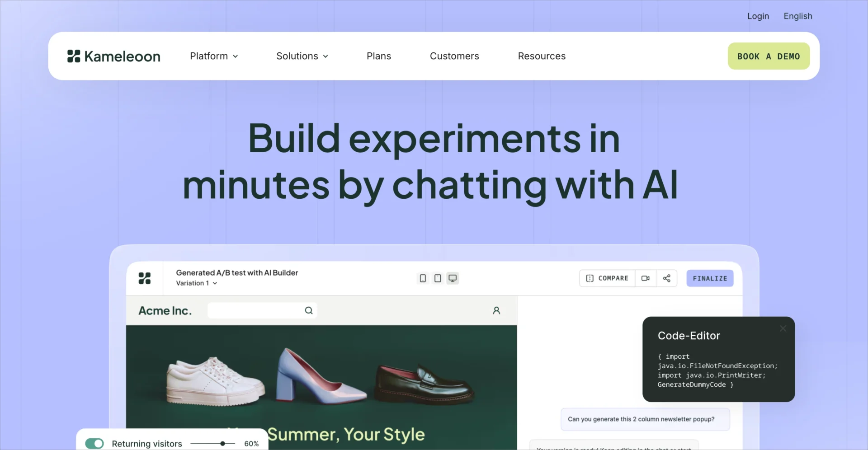The width and height of the screenshot is (868, 450).
Task: Click the user account icon on Acme header
Action: click(496, 310)
